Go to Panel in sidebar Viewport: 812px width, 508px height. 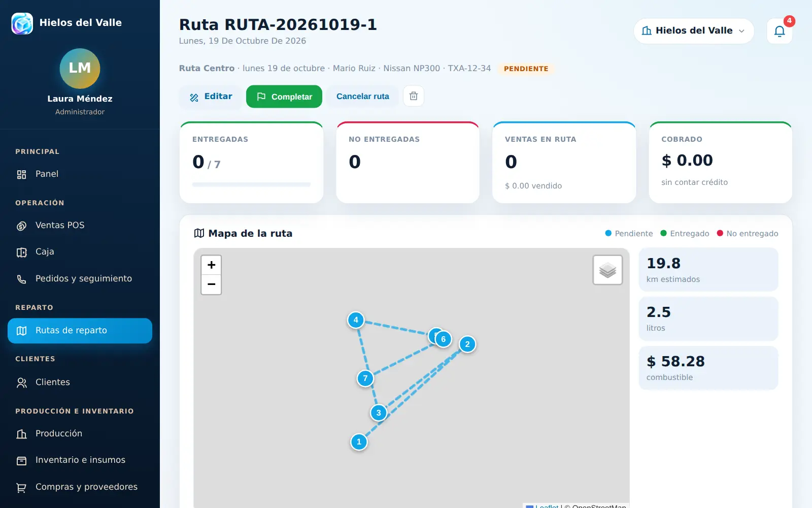80,174
